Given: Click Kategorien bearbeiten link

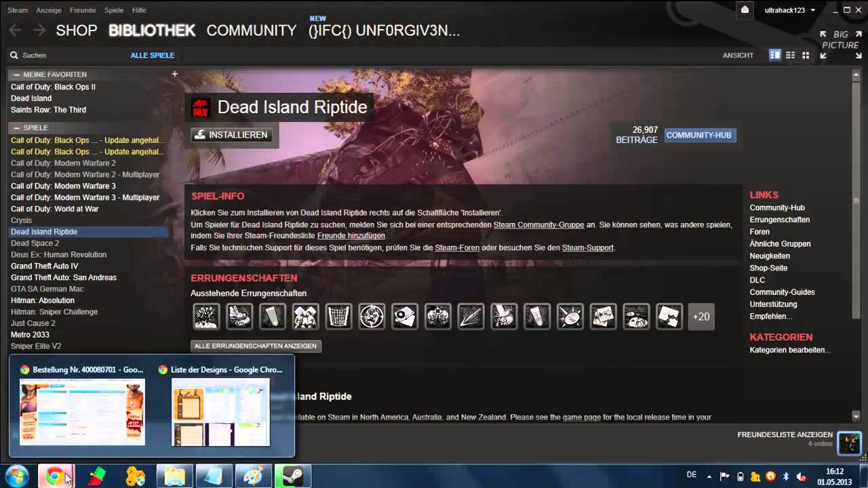Looking at the screenshot, I should tap(790, 350).
